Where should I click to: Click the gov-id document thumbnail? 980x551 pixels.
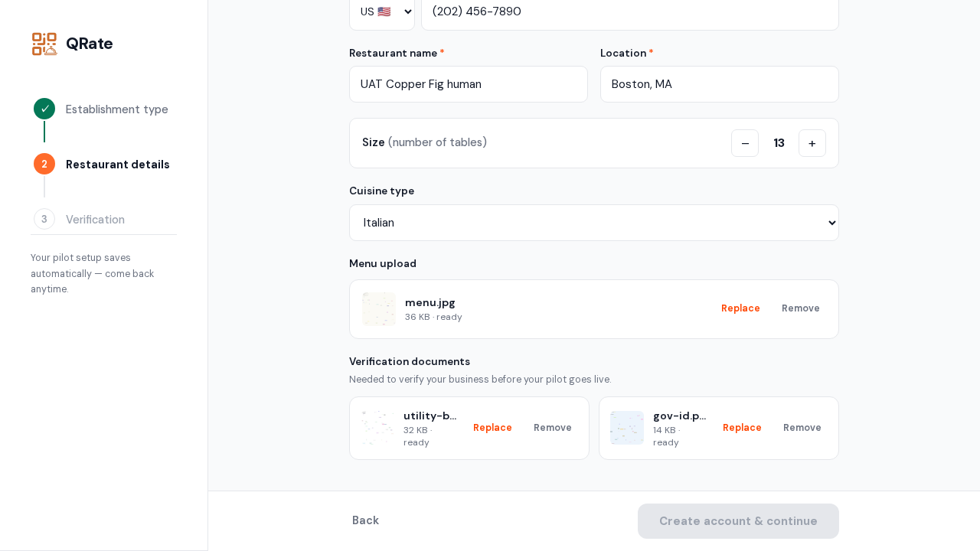627,428
